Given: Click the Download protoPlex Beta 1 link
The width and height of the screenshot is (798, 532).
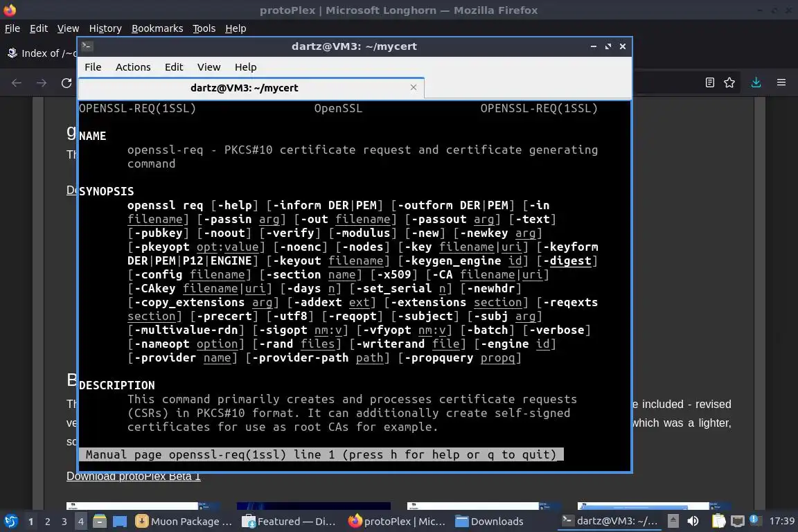Looking at the screenshot, I should 133,477.
